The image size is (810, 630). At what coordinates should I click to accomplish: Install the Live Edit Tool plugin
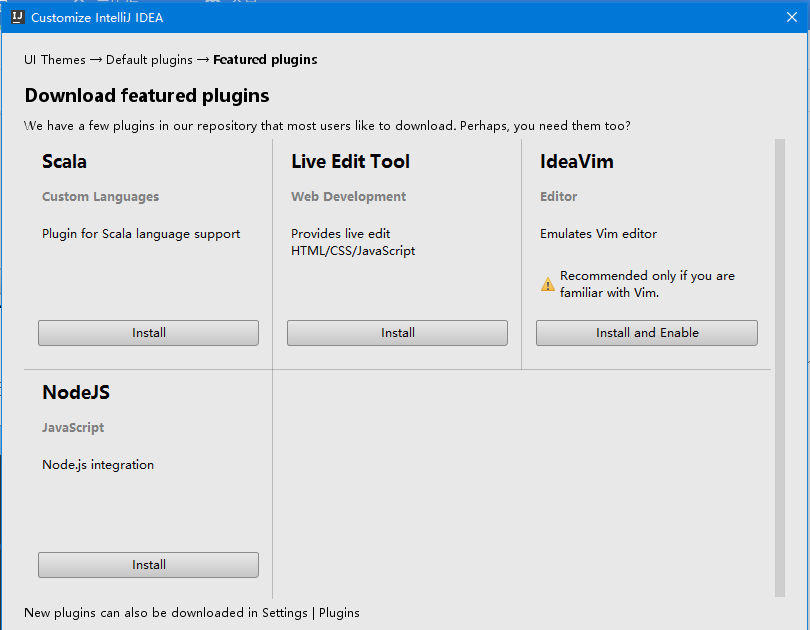click(397, 333)
